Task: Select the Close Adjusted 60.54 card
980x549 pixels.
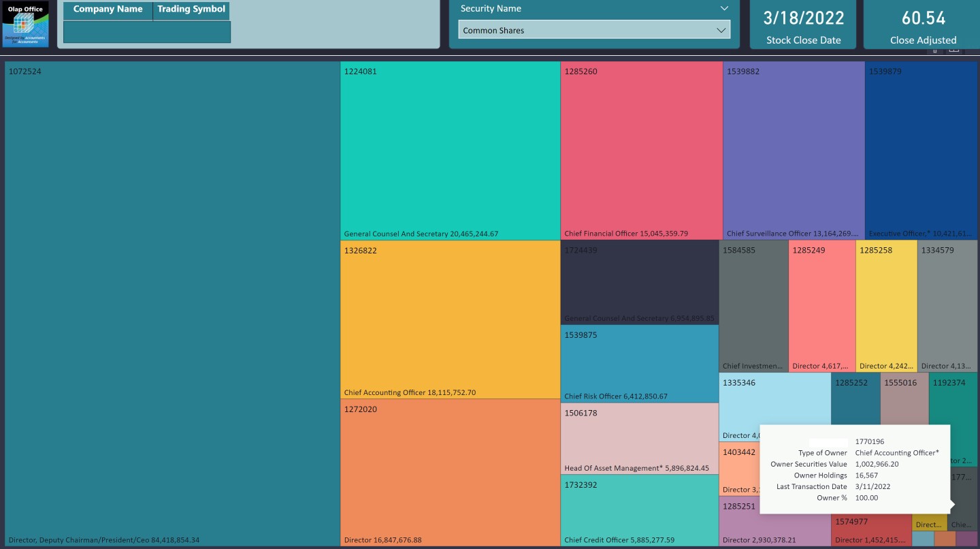Action: [922, 25]
